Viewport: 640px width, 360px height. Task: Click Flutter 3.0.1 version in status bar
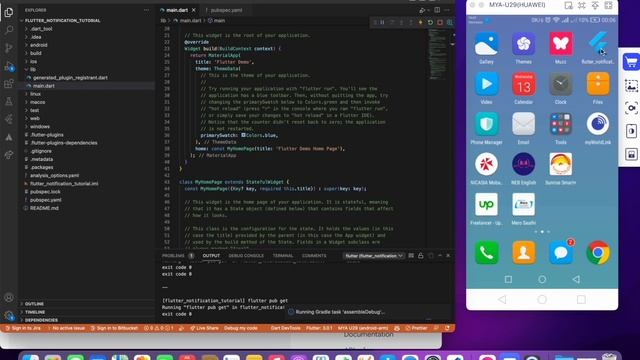(x=319, y=328)
